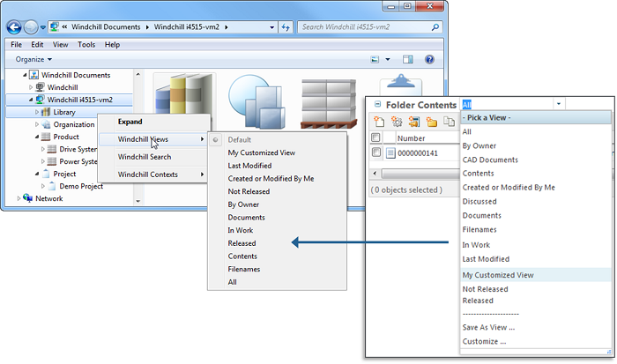Click the computer icon in address bar
Image resolution: width=617 pixels, height=364 pixels.
(x=55, y=26)
